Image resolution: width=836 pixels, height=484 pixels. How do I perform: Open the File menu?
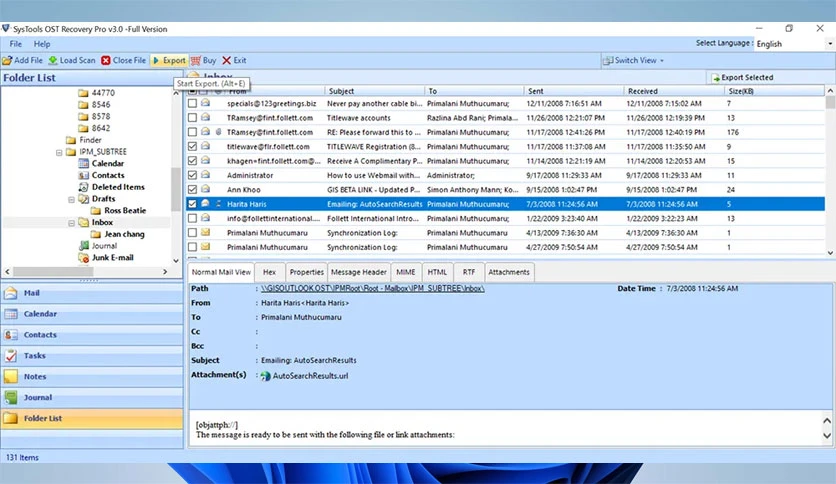point(15,44)
